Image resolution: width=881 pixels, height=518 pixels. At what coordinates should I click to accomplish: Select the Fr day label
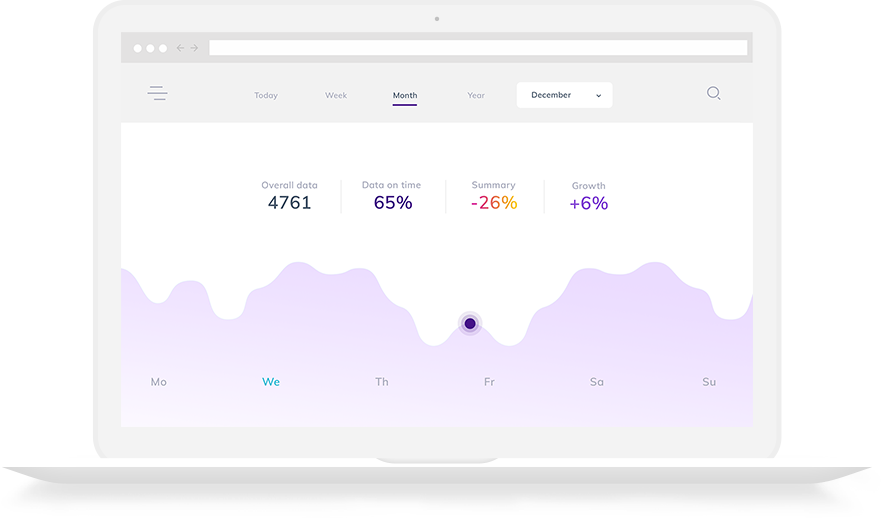(x=489, y=382)
